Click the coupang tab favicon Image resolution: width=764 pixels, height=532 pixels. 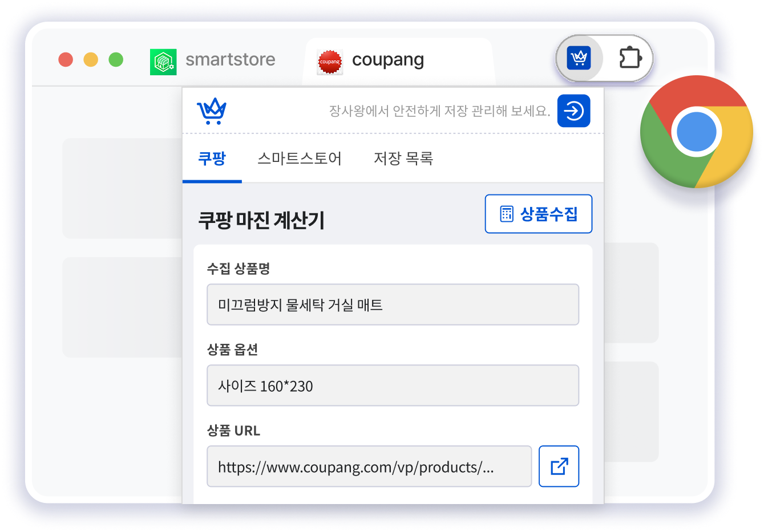[x=330, y=62]
